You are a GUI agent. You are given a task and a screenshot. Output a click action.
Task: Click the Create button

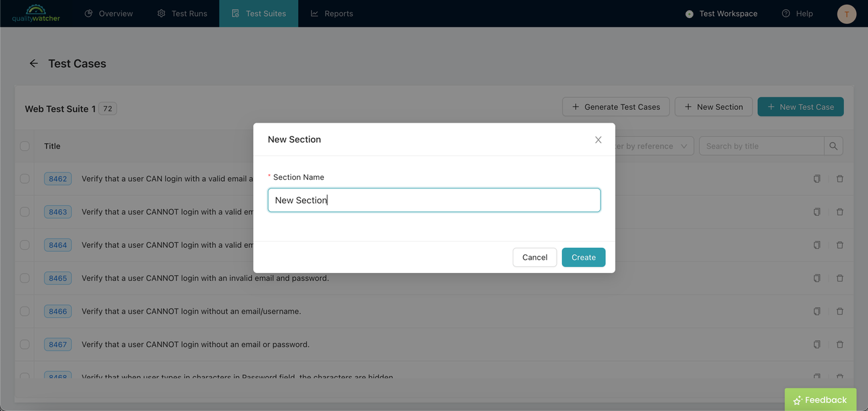(583, 257)
